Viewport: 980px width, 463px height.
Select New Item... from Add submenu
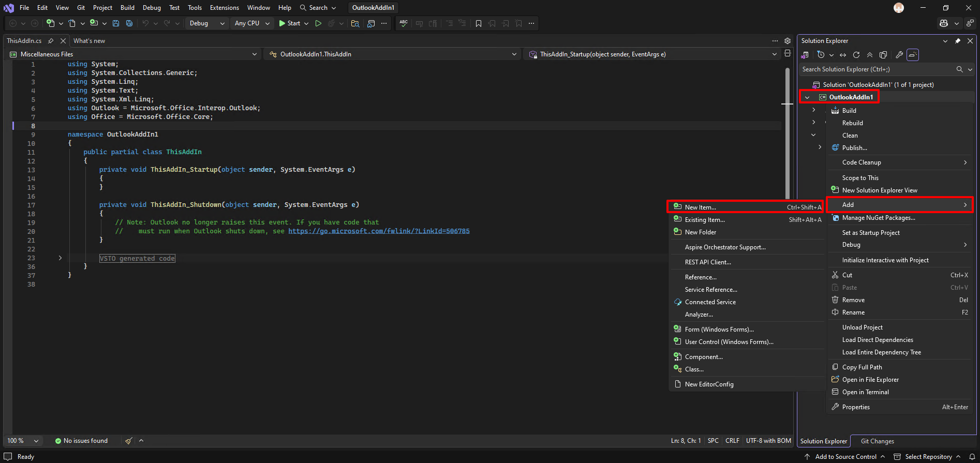tap(700, 207)
